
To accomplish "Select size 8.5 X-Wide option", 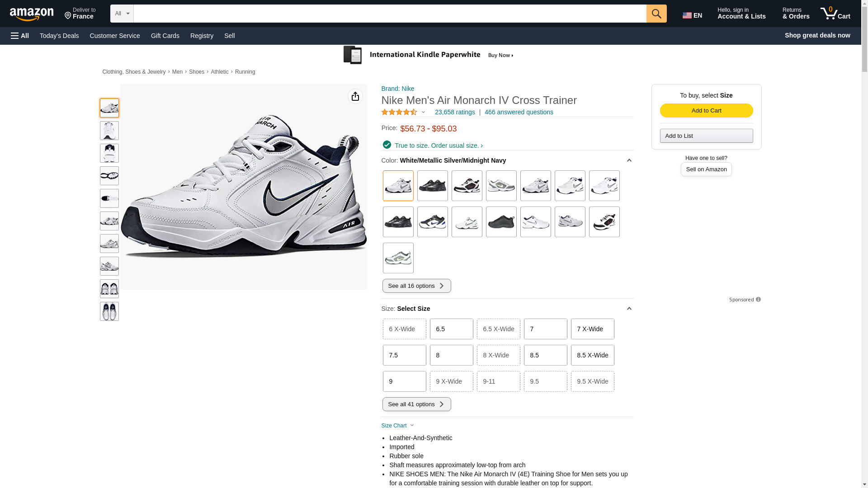I will click(x=592, y=355).
